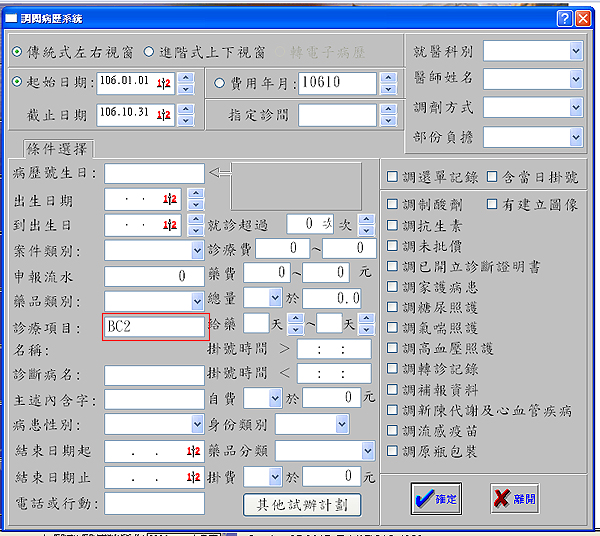
Task: Open calendar picker in 出生日期 field
Action: (170, 200)
